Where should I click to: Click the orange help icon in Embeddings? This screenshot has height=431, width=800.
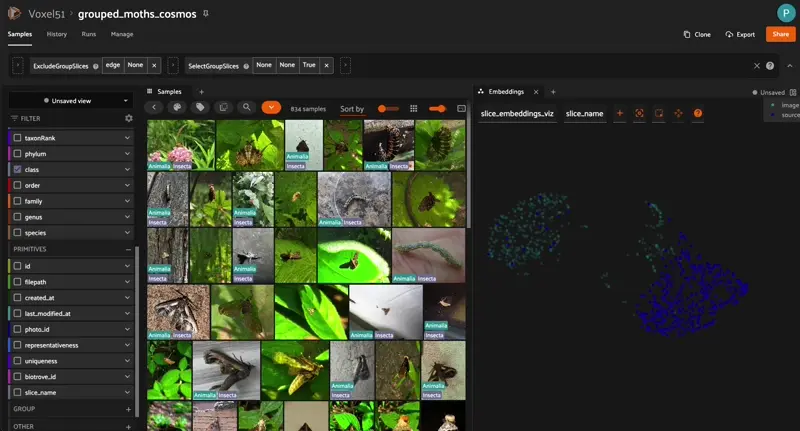698,113
